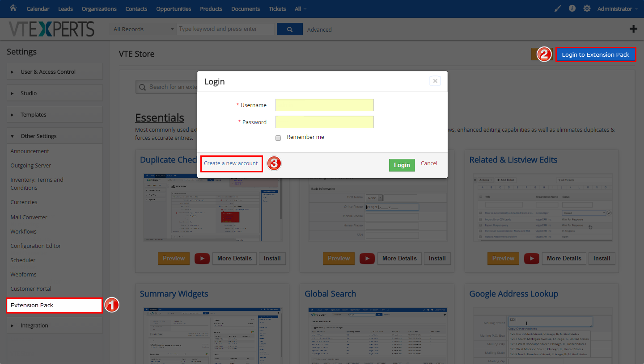Screen dimensions: 644x364
Task: Click the search magnifier button
Action: pos(290,29)
